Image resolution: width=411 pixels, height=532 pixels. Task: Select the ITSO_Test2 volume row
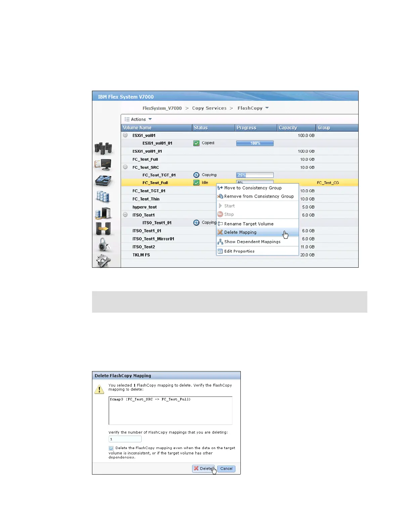pyautogui.click(x=240, y=247)
